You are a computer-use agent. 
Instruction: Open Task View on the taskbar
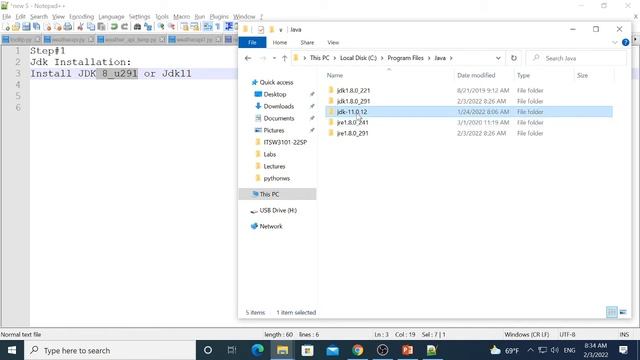[232, 350]
